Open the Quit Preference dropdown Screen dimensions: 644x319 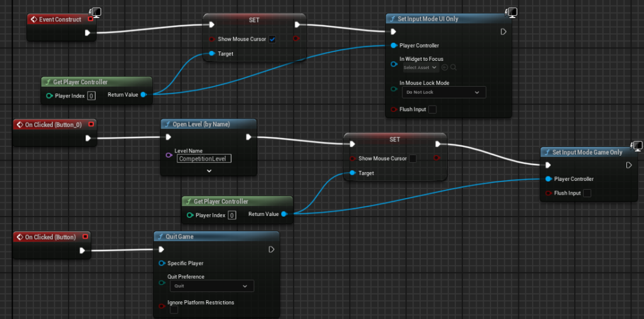(x=211, y=286)
